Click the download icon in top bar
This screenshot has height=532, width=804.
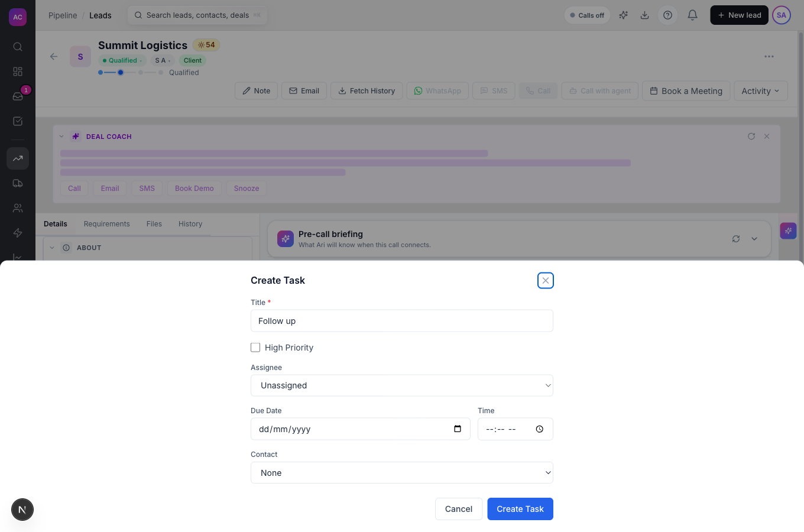click(644, 15)
